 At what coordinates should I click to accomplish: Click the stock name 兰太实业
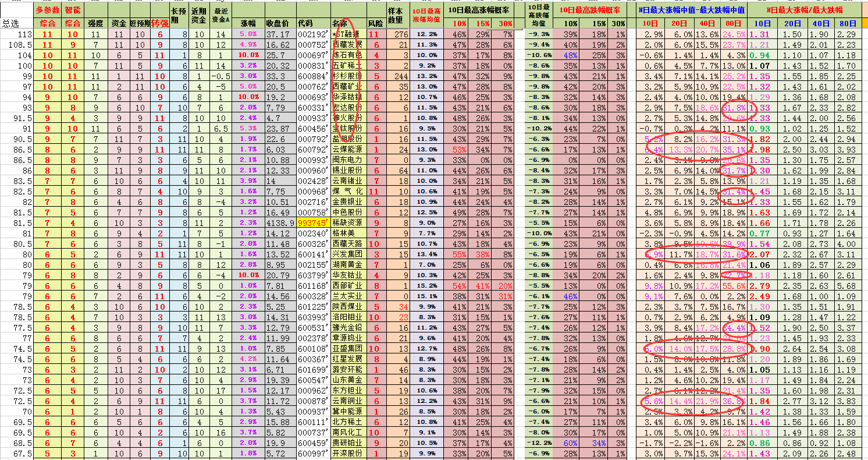point(348,296)
